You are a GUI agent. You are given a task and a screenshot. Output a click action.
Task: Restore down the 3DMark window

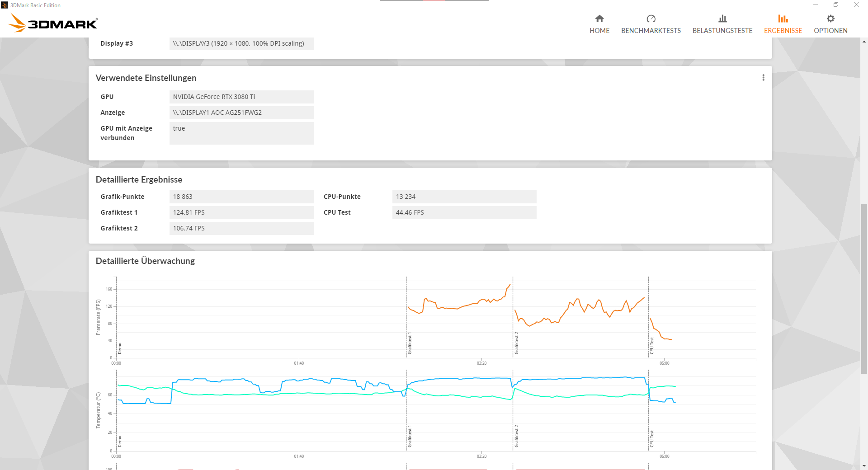(836, 5)
